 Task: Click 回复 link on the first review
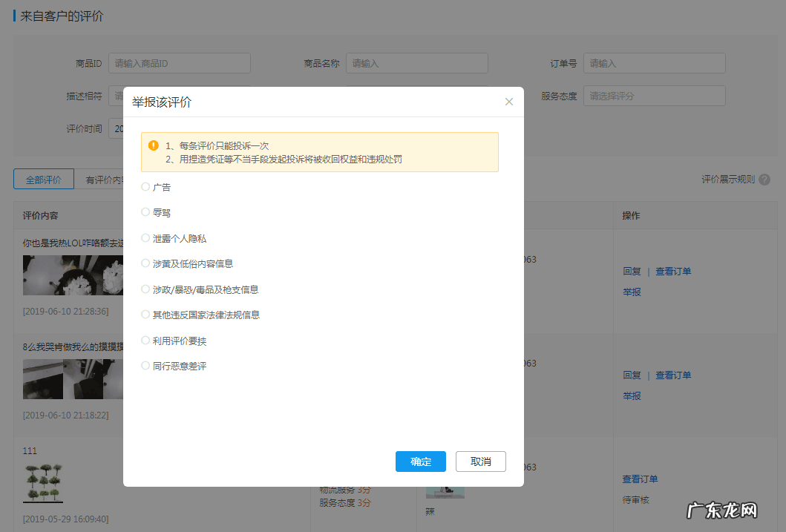pos(630,271)
